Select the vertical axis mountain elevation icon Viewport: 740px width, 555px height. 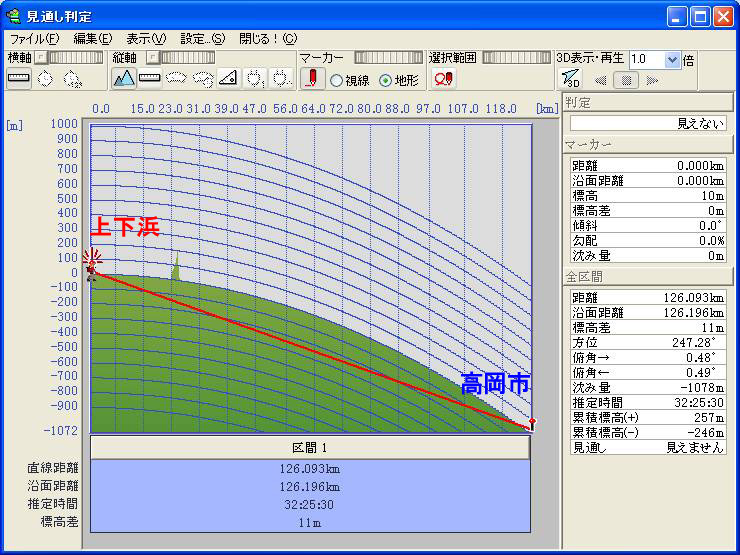tap(124, 78)
